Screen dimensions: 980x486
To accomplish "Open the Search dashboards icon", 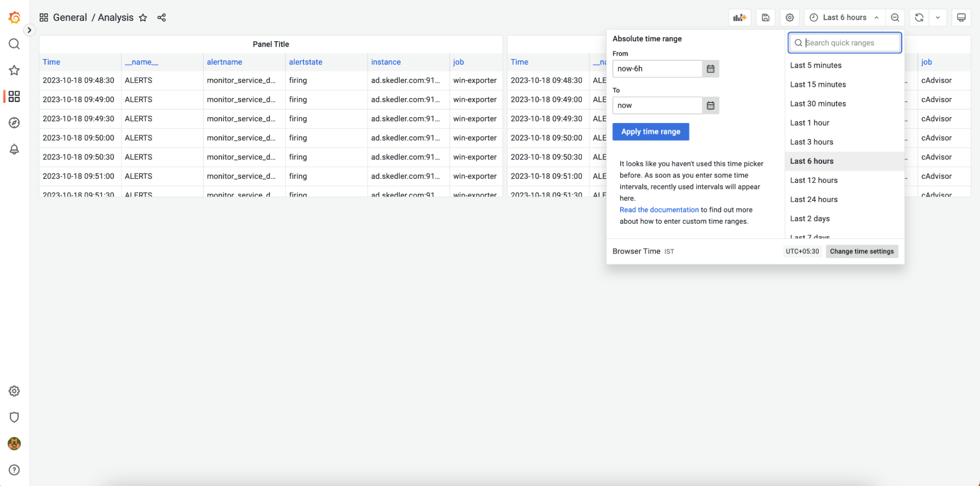I will coord(14,44).
